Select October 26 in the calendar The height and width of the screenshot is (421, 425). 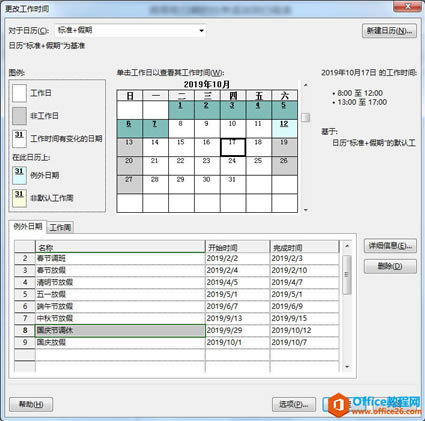click(284, 166)
